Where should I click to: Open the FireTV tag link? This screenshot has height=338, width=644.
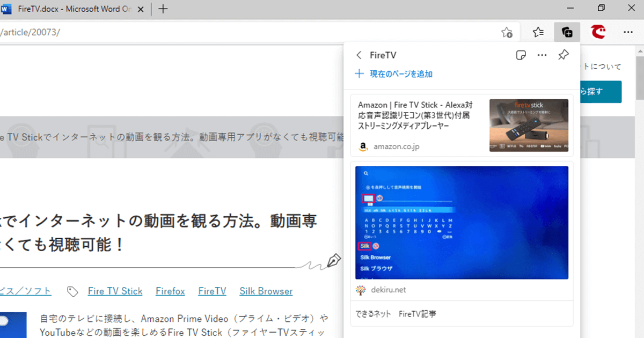[x=212, y=291]
